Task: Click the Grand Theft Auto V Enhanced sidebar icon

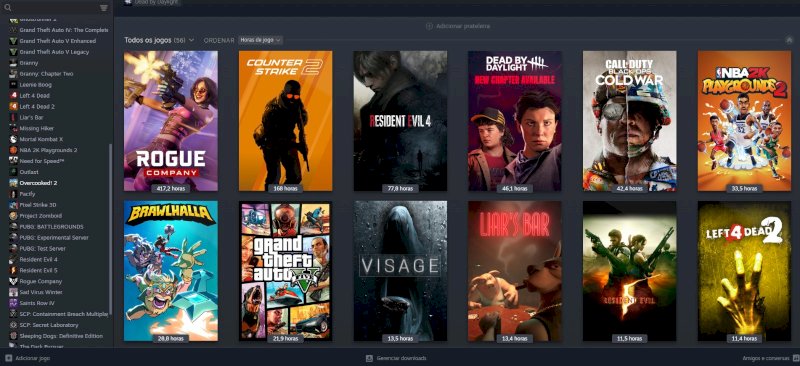Action: pos(13,41)
